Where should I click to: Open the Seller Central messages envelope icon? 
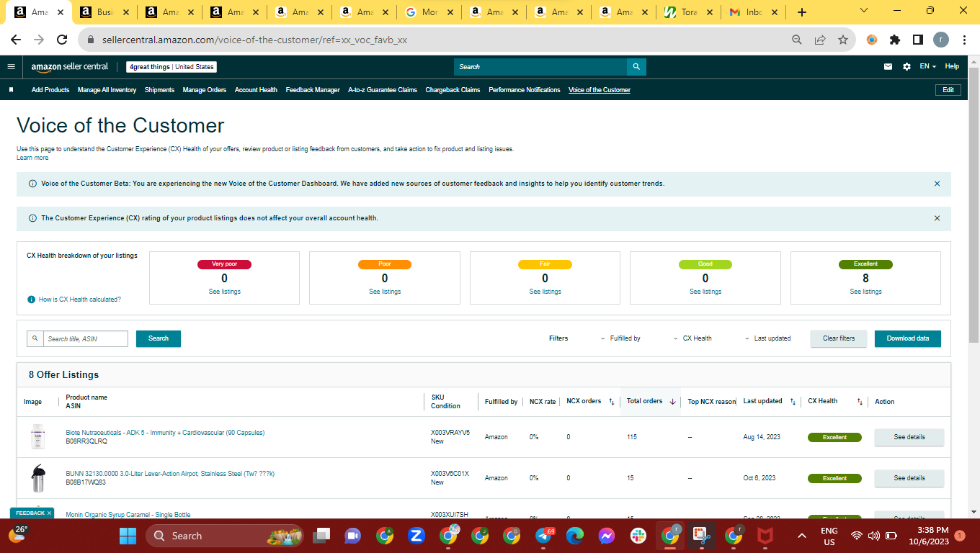pos(888,67)
